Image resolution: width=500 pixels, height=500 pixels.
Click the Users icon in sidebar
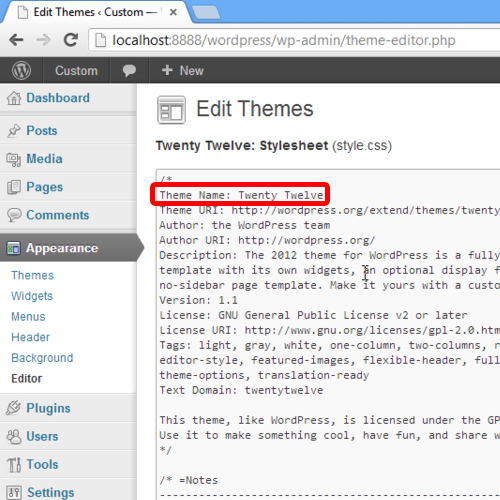point(14,436)
